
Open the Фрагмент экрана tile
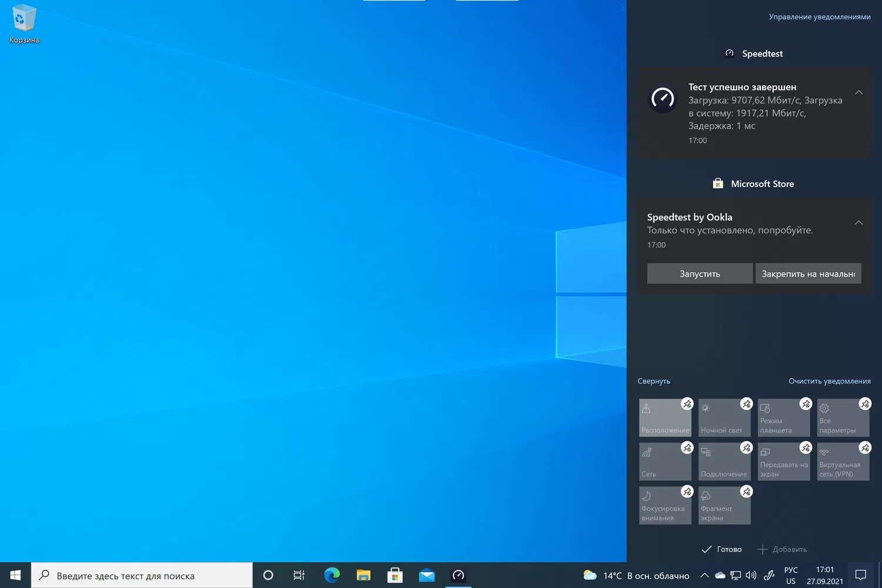(x=724, y=506)
